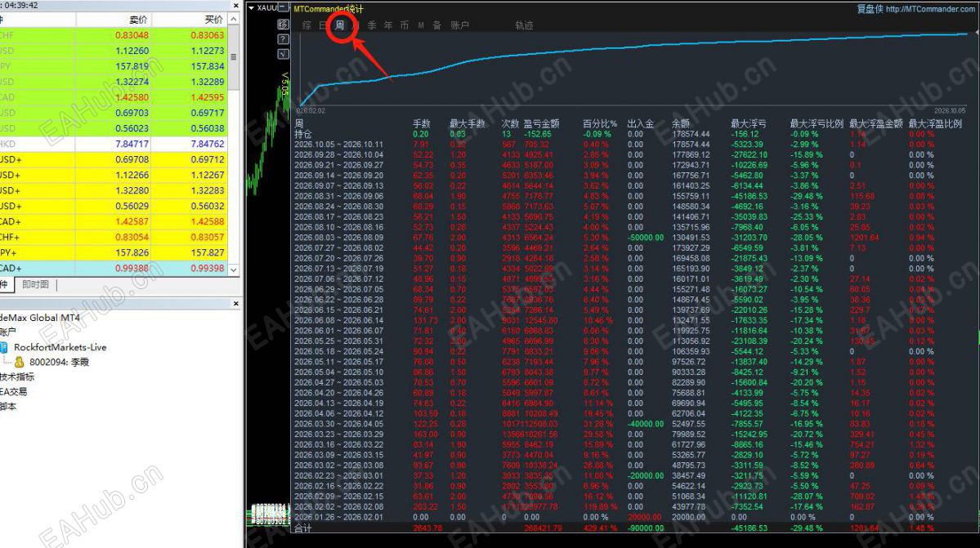
Task: Click the 盈亏金额 column header
Action: 542,123
